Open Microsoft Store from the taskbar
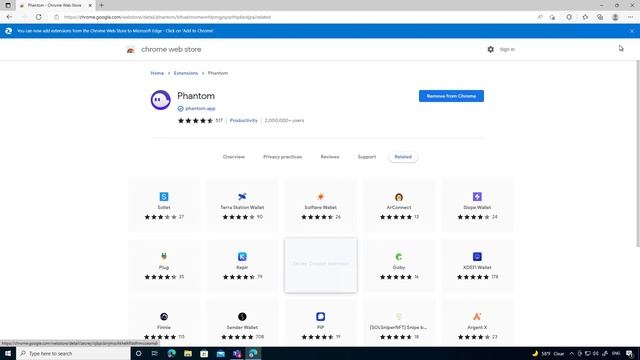The width and height of the screenshot is (640, 360). 204,353
